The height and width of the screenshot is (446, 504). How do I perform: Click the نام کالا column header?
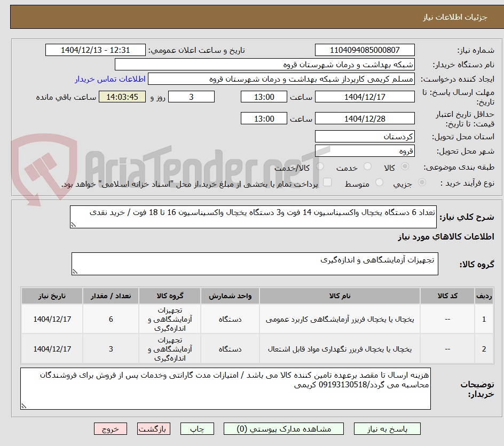pos(340,296)
